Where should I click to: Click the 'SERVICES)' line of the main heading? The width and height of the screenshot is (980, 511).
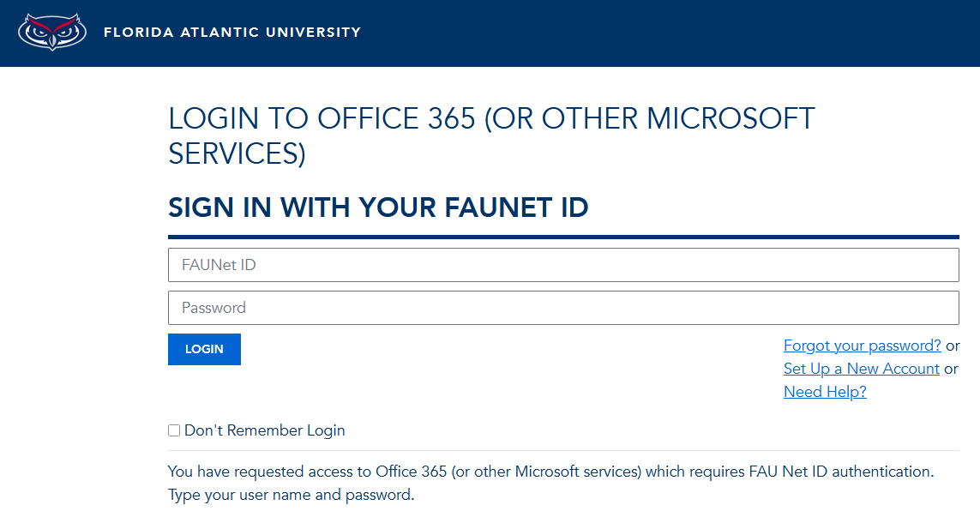click(x=237, y=153)
